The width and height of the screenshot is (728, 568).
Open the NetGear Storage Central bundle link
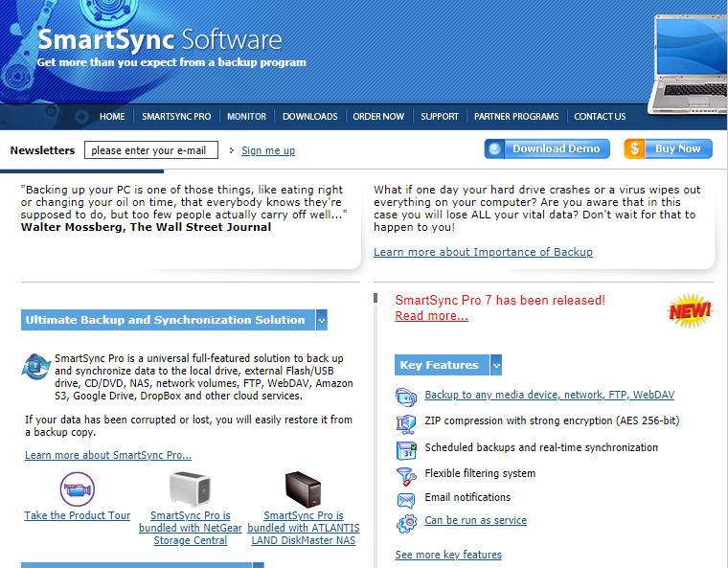point(191,528)
